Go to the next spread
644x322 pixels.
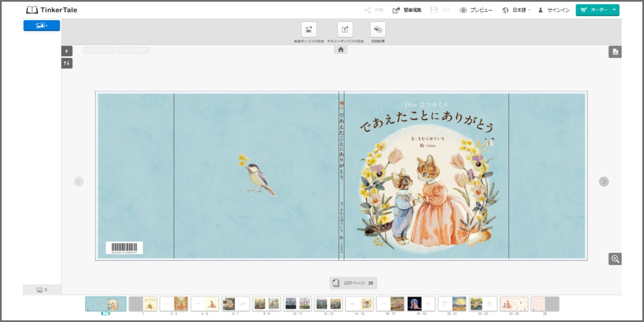pyautogui.click(x=604, y=182)
